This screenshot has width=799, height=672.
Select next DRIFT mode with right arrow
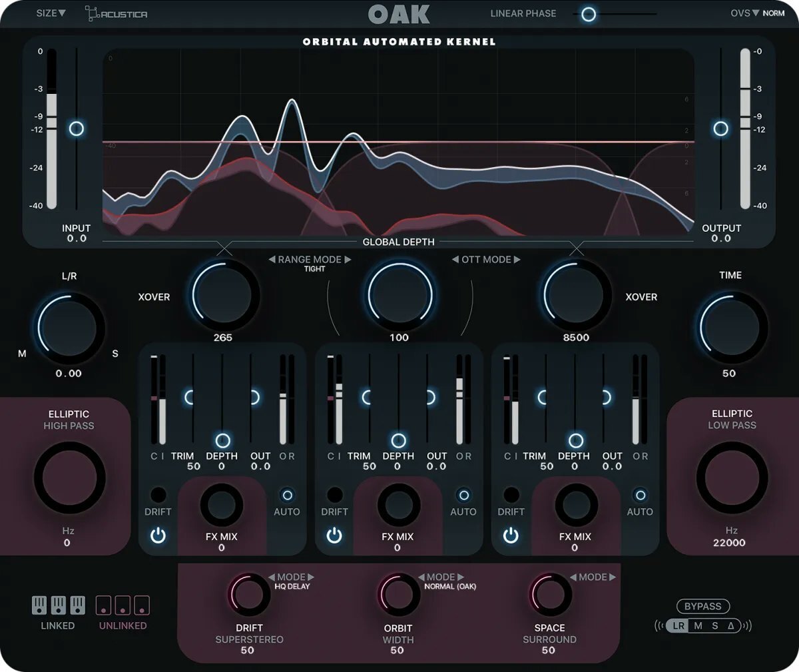pyautogui.click(x=310, y=577)
